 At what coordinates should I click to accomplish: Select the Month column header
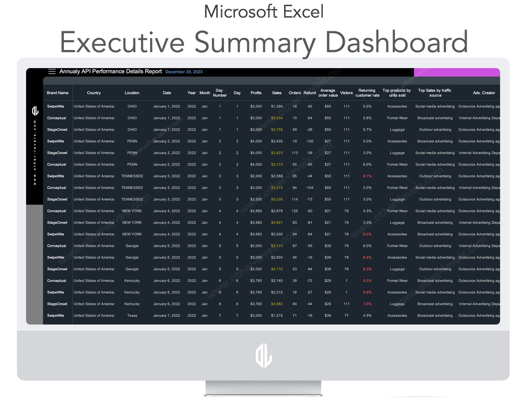click(x=204, y=93)
